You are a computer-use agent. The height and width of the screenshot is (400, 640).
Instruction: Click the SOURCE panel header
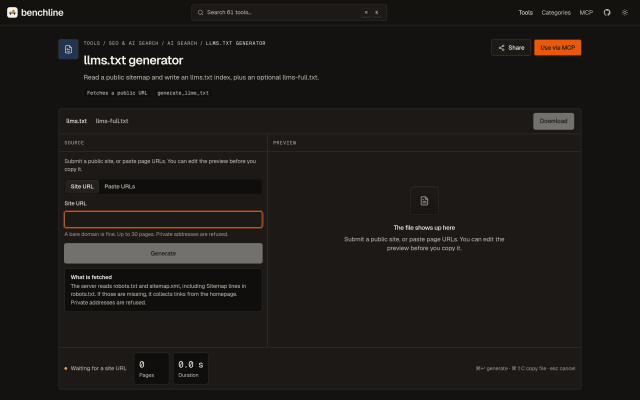pyautogui.click(x=74, y=143)
